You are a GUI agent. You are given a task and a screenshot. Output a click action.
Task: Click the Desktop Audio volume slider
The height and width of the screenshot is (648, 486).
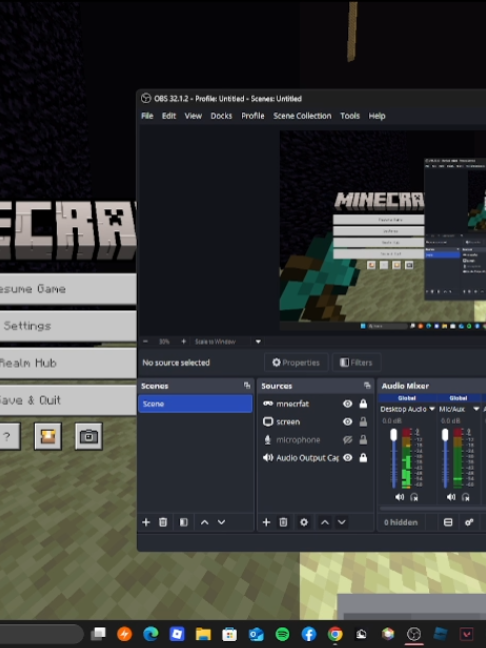coord(394,458)
